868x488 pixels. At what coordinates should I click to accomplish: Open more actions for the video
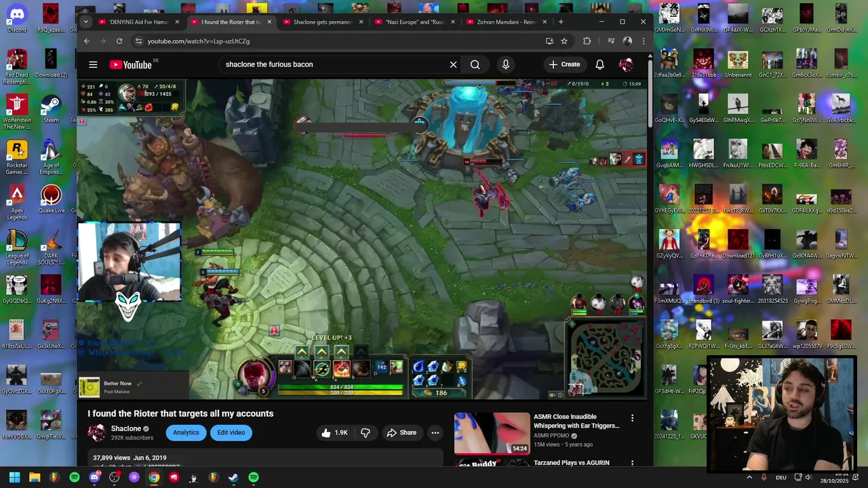435,432
